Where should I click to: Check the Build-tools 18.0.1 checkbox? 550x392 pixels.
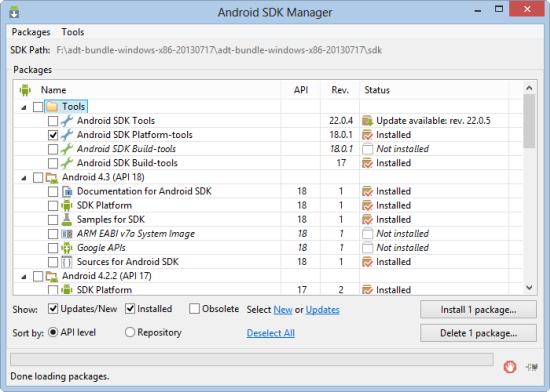pos(53,149)
